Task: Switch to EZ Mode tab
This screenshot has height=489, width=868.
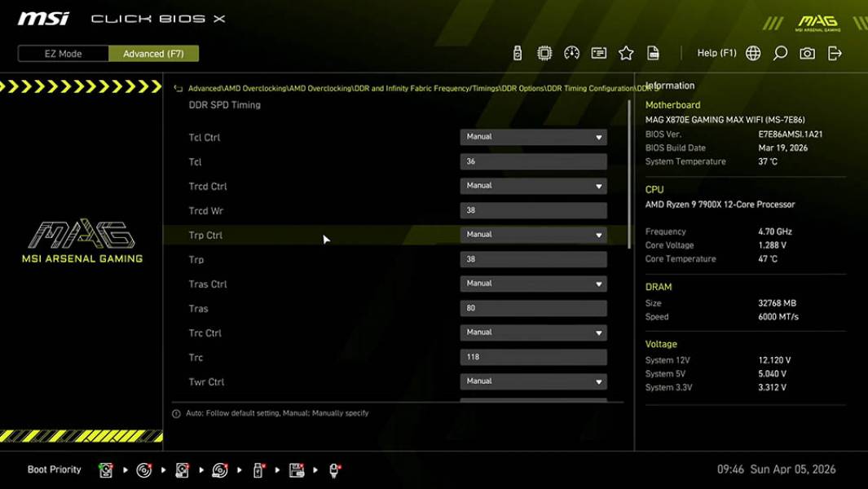Action: pyautogui.click(x=61, y=53)
